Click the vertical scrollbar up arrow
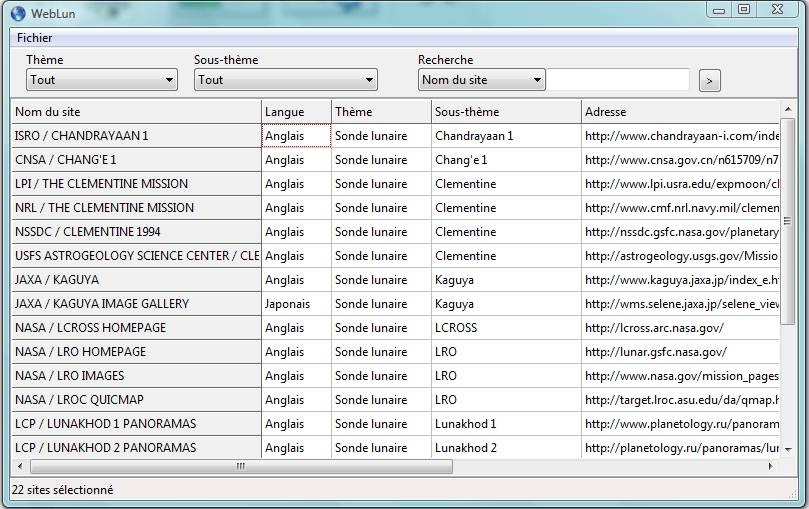 (788, 109)
